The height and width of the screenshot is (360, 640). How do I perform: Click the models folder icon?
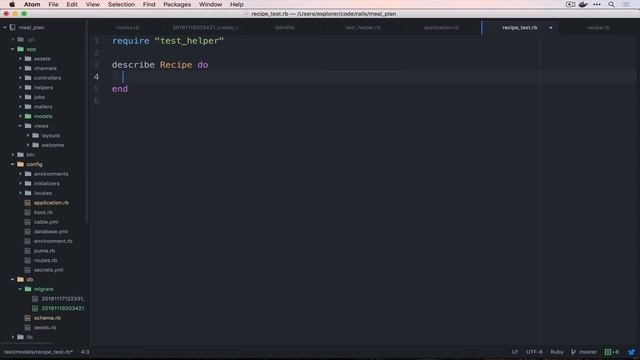(x=28, y=116)
